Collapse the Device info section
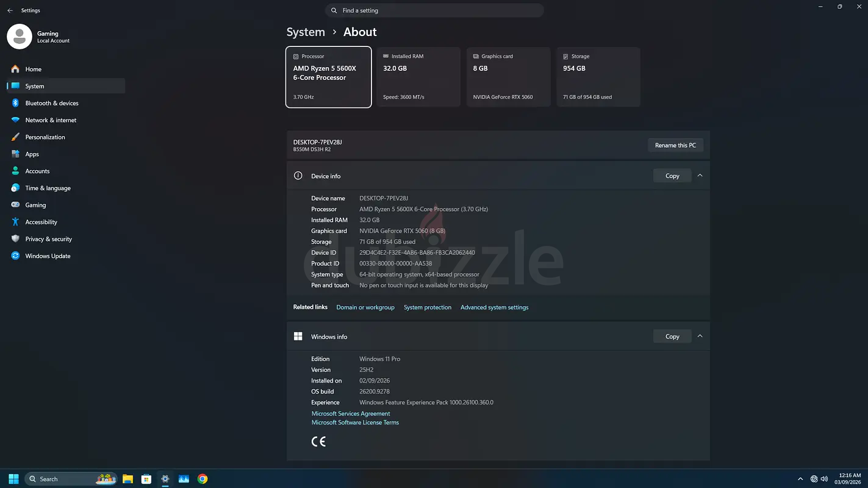The image size is (868, 488). [700, 176]
